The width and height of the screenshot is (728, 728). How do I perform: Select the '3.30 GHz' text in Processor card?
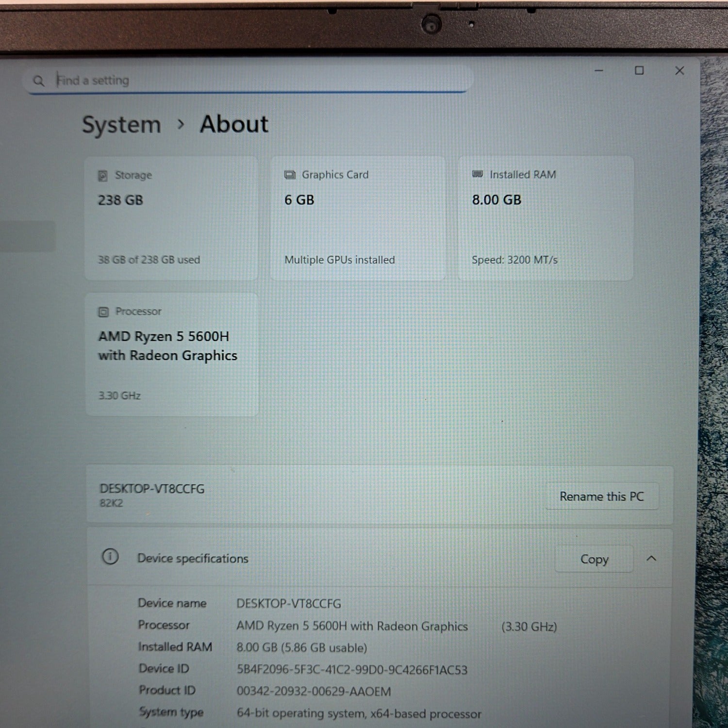coord(119,396)
